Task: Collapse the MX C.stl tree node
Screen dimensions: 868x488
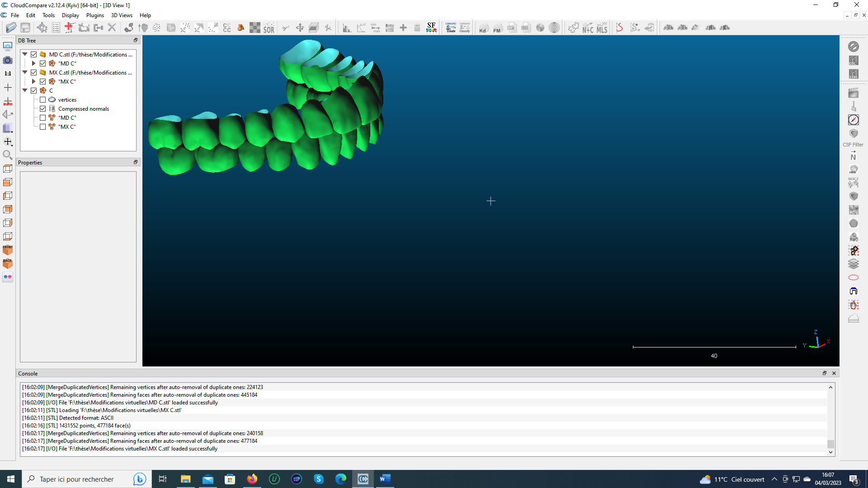Action: coord(25,72)
